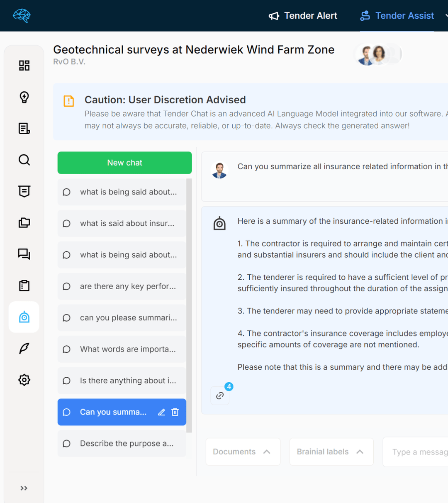Expand the Documents dropdown
The height and width of the screenshot is (503, 448).
pos(243,452)
